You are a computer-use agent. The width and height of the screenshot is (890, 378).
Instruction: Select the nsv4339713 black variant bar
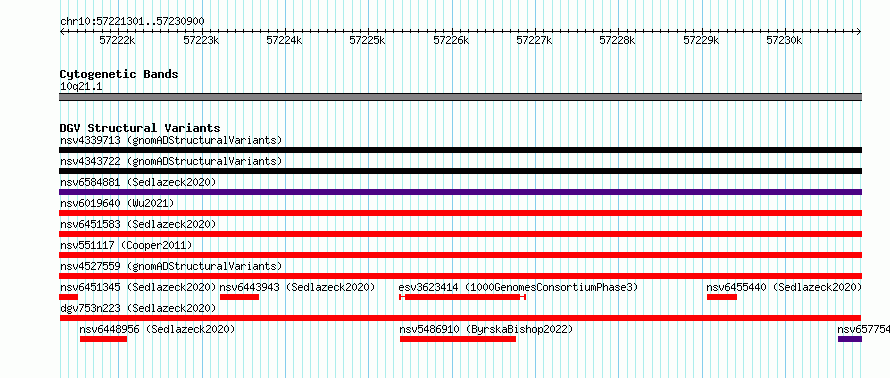point(460,150)
